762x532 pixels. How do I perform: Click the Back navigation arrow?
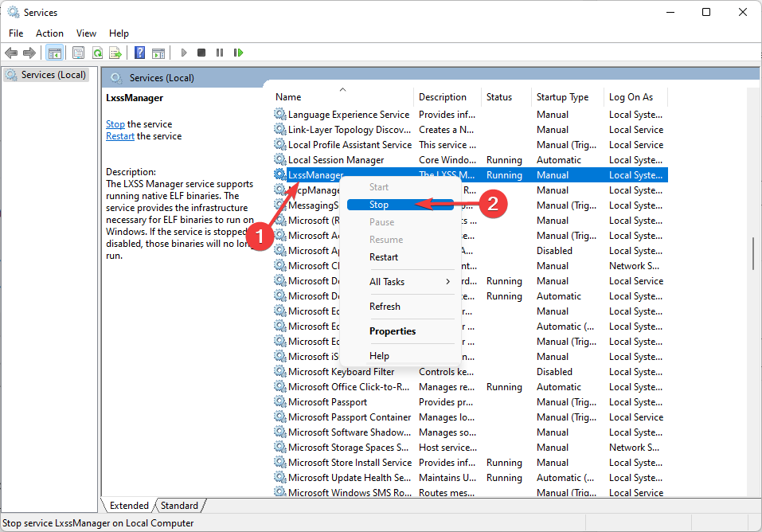click(x=11, y=53)
